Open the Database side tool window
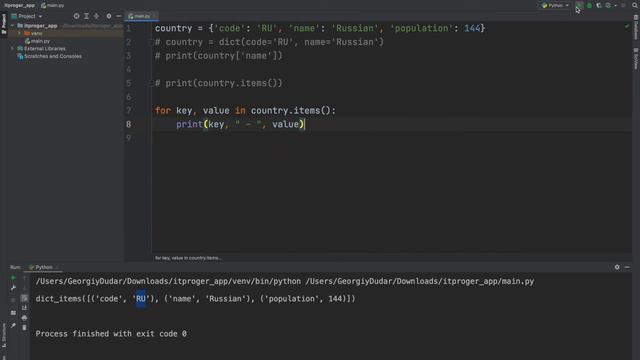The height and width of the screenshot is (360, 640). [x=636, y=28]
